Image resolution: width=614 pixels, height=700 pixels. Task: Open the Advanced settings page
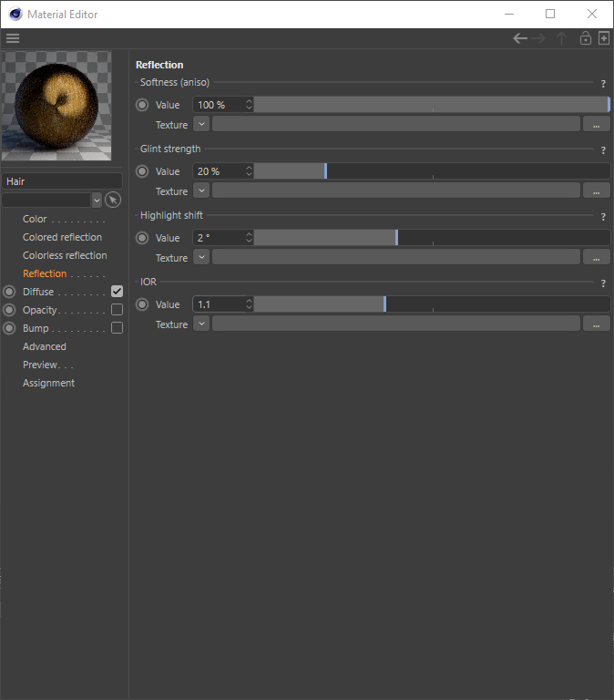coord(45,346)
